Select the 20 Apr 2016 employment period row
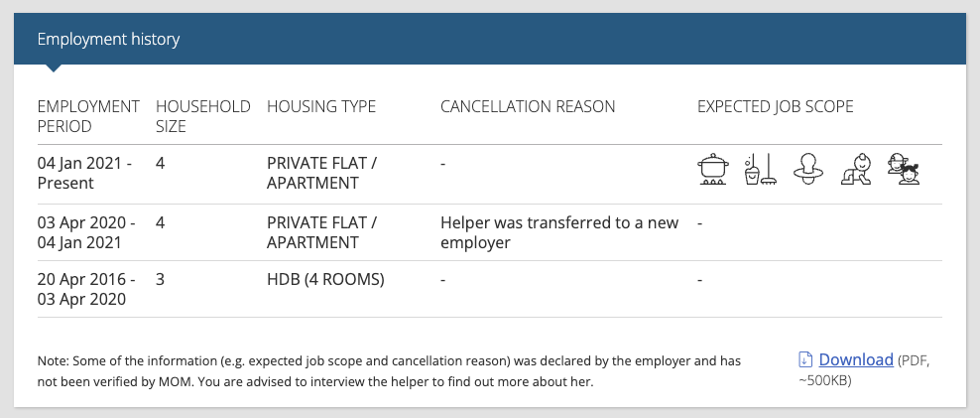 tap(489, 289)
